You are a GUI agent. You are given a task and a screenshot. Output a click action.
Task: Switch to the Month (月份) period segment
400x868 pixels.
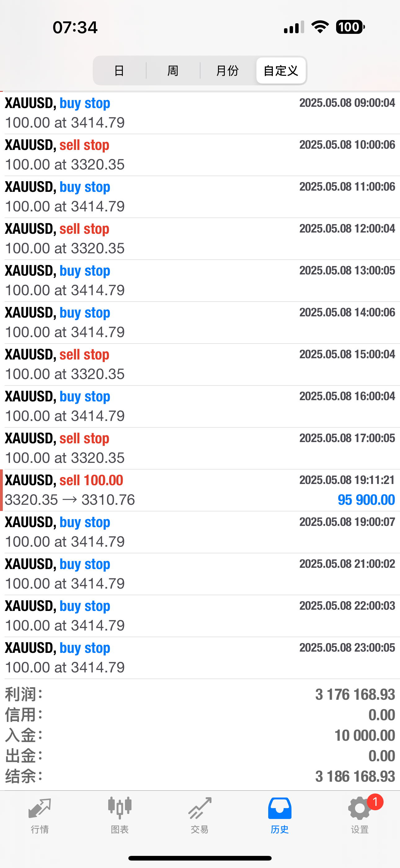pyautogui.click(x=228, y=70)
